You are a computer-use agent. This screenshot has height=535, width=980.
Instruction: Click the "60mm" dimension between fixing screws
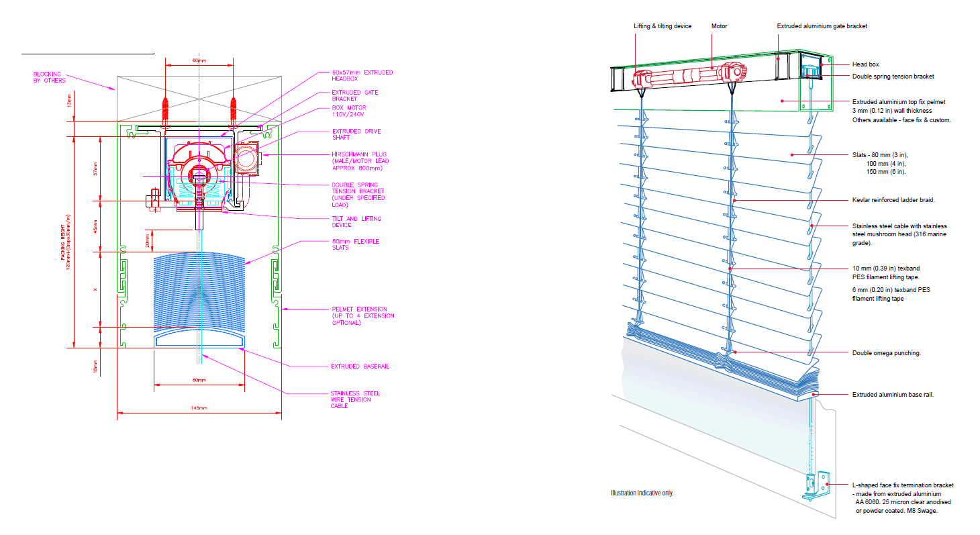199,60
